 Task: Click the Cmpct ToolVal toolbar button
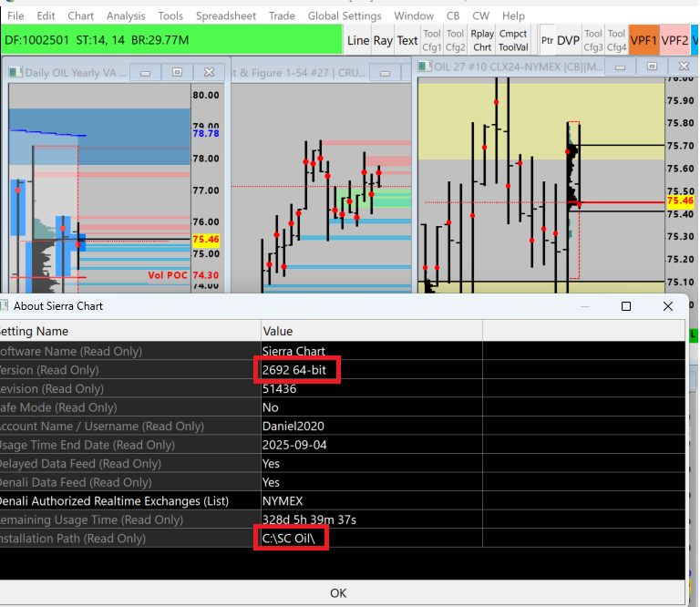tap(513, 41)
